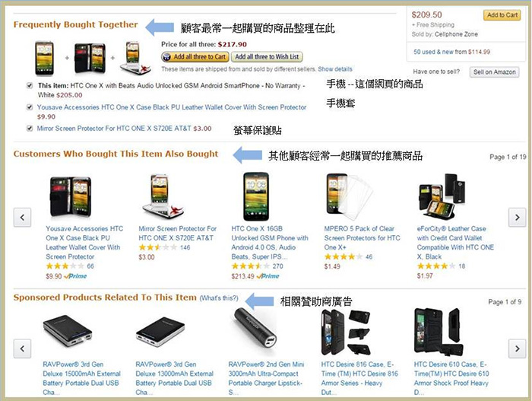Uncheck Mirror Screen Protector checkbox
This screenshot has width=532, height=401.
click(x=30, y=129)
